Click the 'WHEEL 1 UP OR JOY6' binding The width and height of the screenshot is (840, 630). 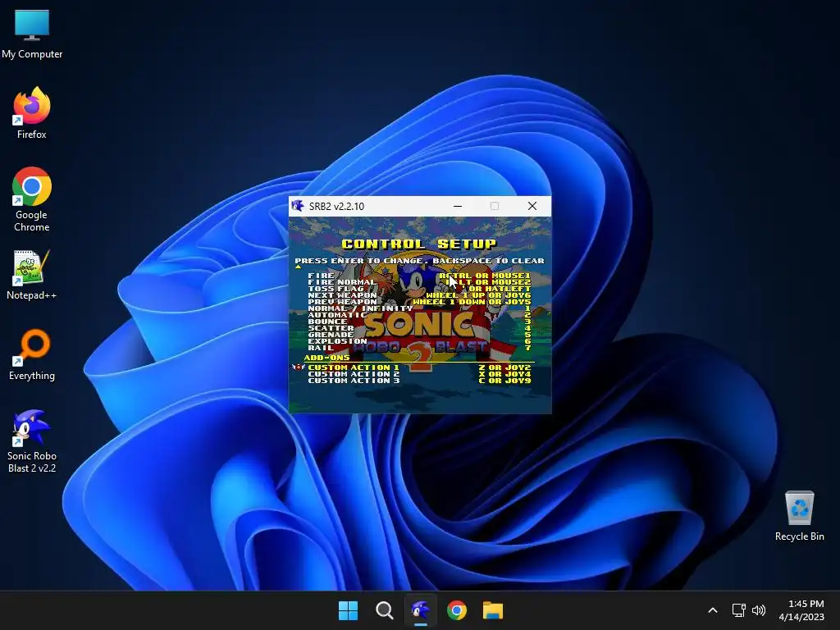[x=478, y=295]
